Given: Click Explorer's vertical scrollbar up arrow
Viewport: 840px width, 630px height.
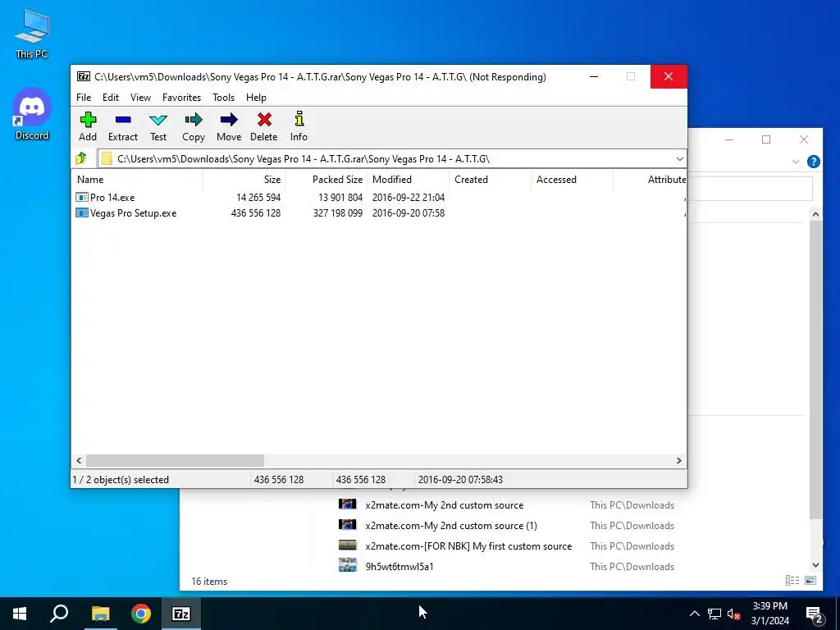Looking at the screenshot, I should pos(815,214).
